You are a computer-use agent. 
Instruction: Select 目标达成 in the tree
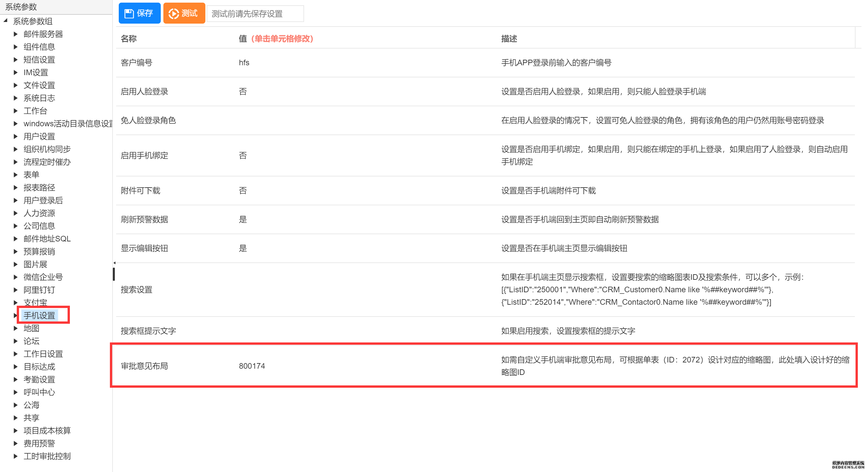coord(39,367)
